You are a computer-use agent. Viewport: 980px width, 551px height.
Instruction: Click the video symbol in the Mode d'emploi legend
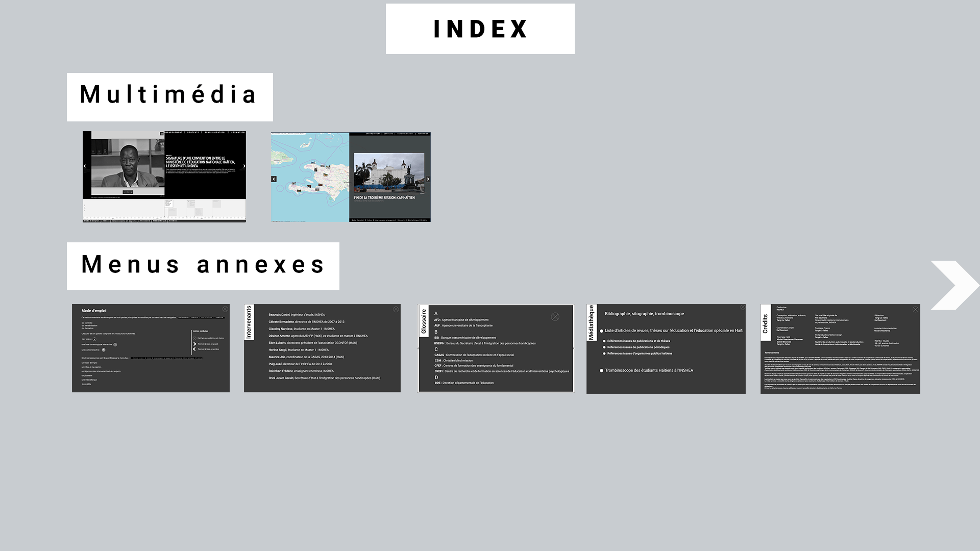tap(94, 339)
